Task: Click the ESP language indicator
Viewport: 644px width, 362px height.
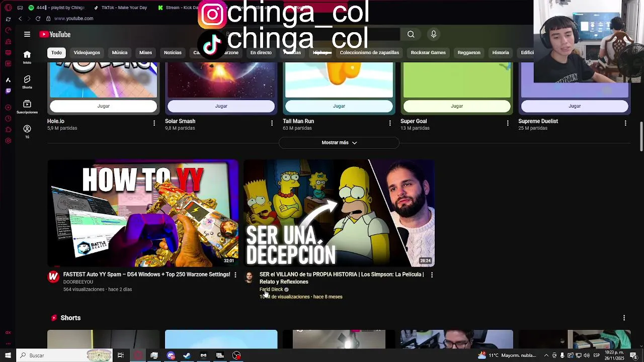Action: click(596, 355)
